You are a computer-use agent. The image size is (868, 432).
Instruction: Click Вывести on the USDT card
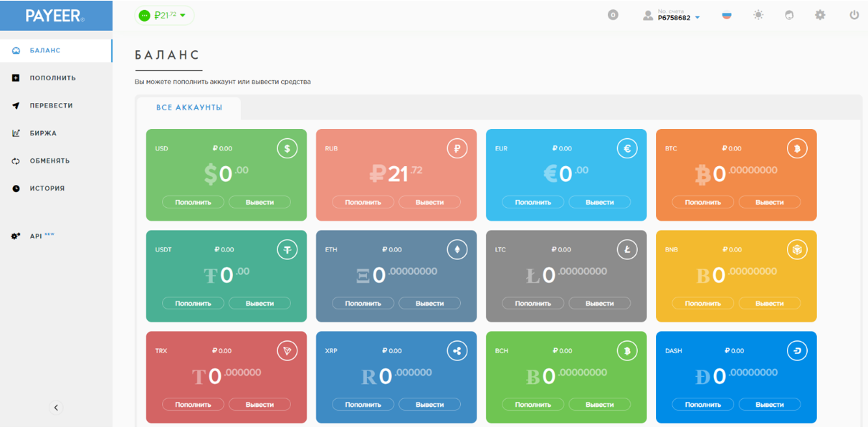259,304
